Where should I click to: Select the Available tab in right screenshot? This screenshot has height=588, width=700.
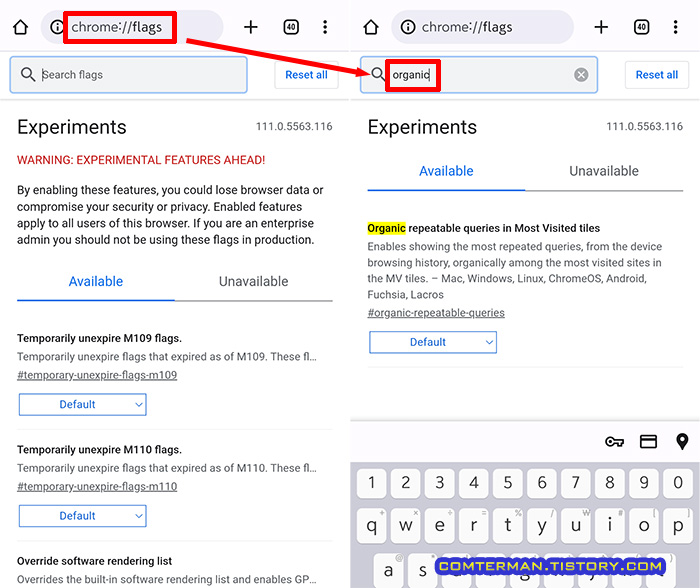(446, 171)
